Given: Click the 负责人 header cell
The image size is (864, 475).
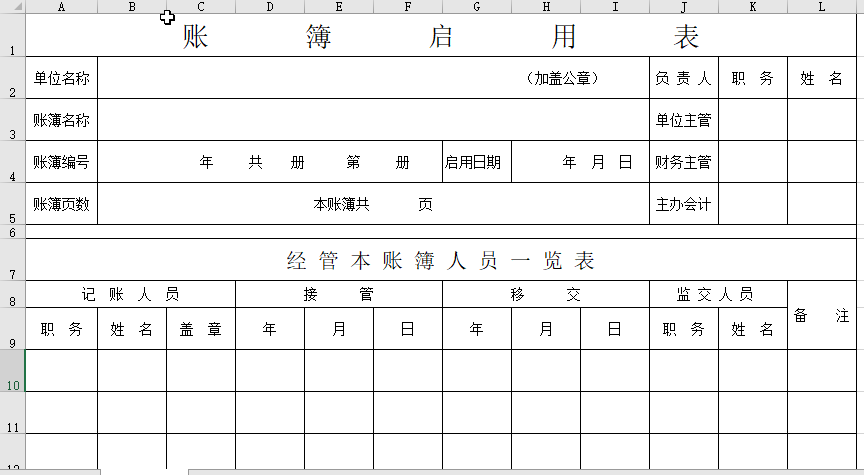Looking at the screenshot, I should tap(683, 78).
